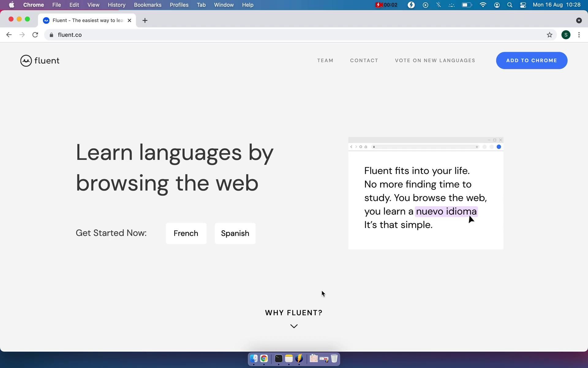Click the Add to Chrome button
This screenshot has width=588, height=368.
coord(531,60)
